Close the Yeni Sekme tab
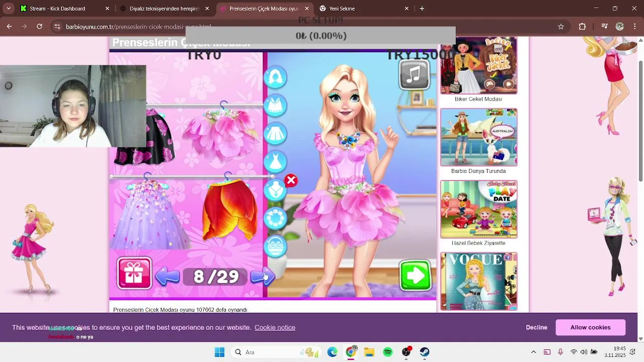This screenshot has height=362, width=644. click(x=407, y=9)
